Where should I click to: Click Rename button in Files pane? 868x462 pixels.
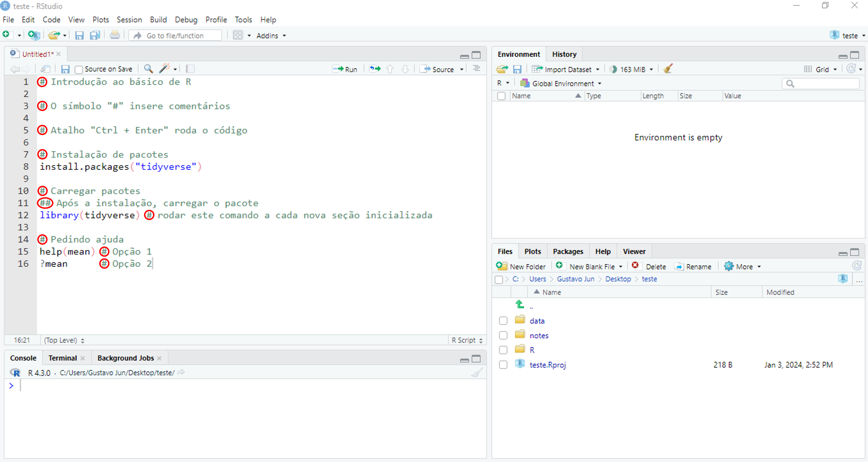(x=693, y=266)
